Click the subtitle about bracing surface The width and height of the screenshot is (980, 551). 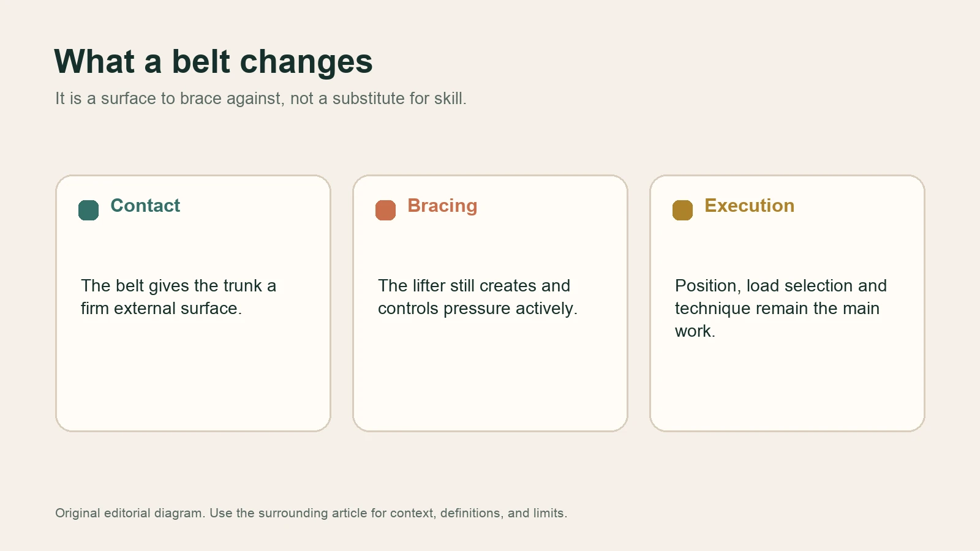click(x=261, y=99)
